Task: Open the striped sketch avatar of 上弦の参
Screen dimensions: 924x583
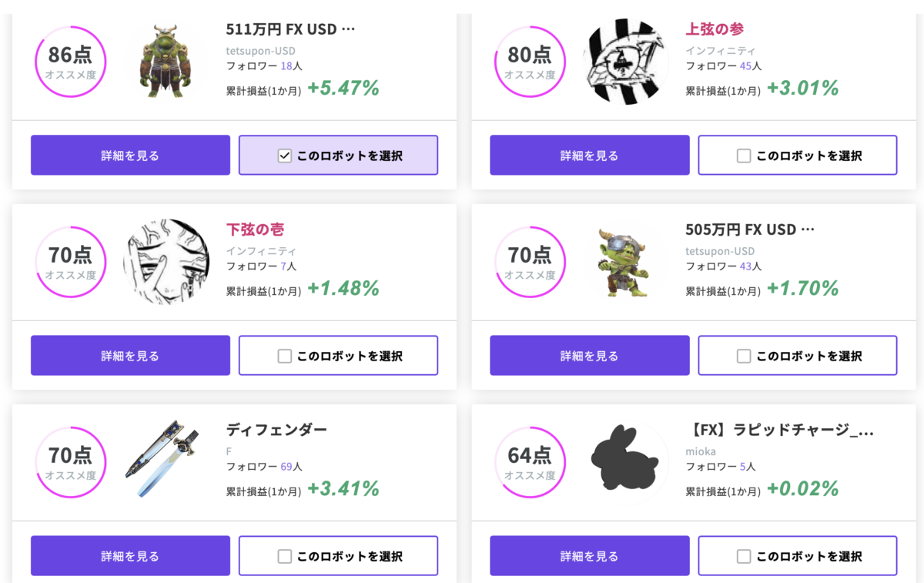Action: pyautogui.click(x=625, y=62)
